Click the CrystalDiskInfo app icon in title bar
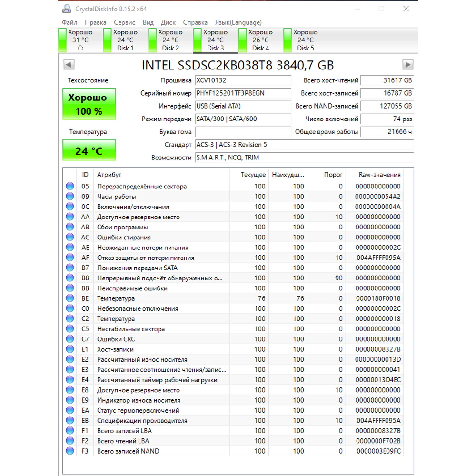The height and width of the screenshot is (476, 476). pos(67,9)
